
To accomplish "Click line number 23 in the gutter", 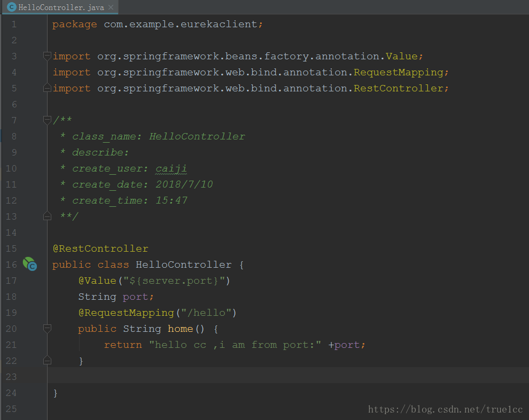I will (x=11, y=377).
